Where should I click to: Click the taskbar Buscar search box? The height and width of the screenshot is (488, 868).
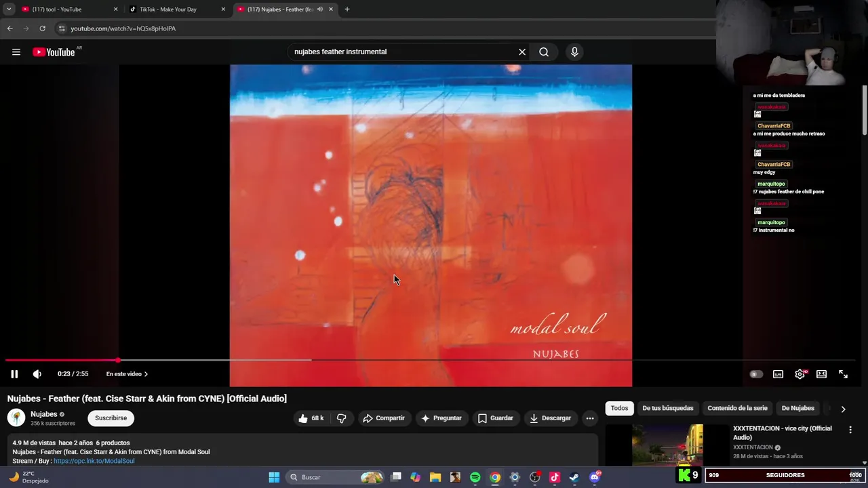[x=336, y=477]
